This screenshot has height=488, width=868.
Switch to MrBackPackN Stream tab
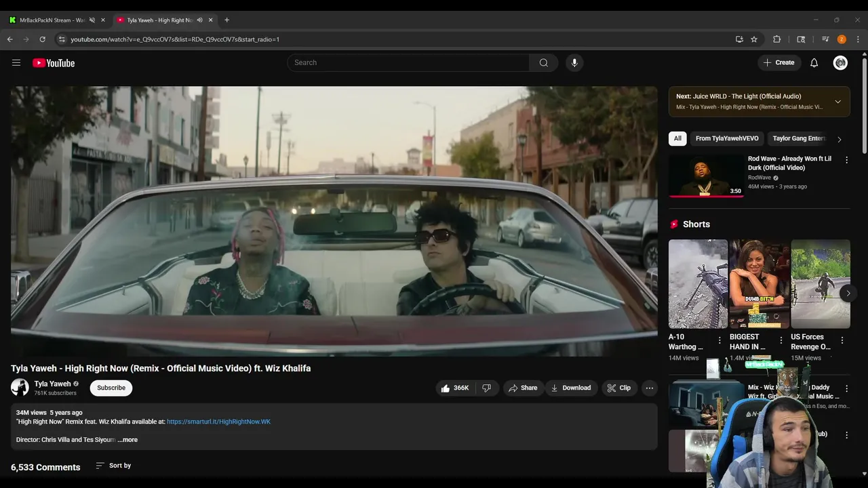(x=52, y=20)
